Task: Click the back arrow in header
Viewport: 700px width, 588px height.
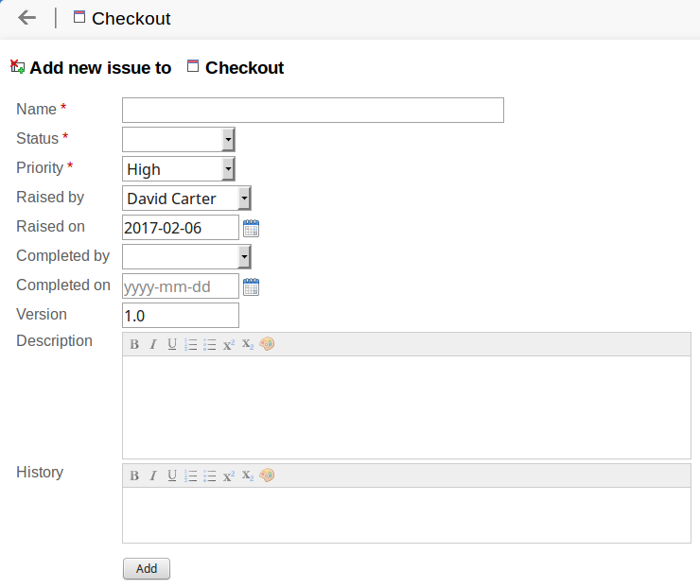Action: (27, 18)
